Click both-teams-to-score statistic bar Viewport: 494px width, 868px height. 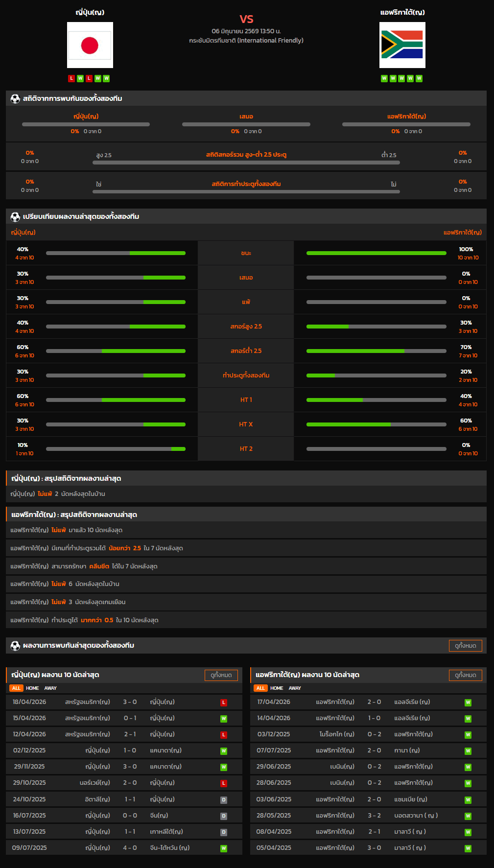point(246,191)
